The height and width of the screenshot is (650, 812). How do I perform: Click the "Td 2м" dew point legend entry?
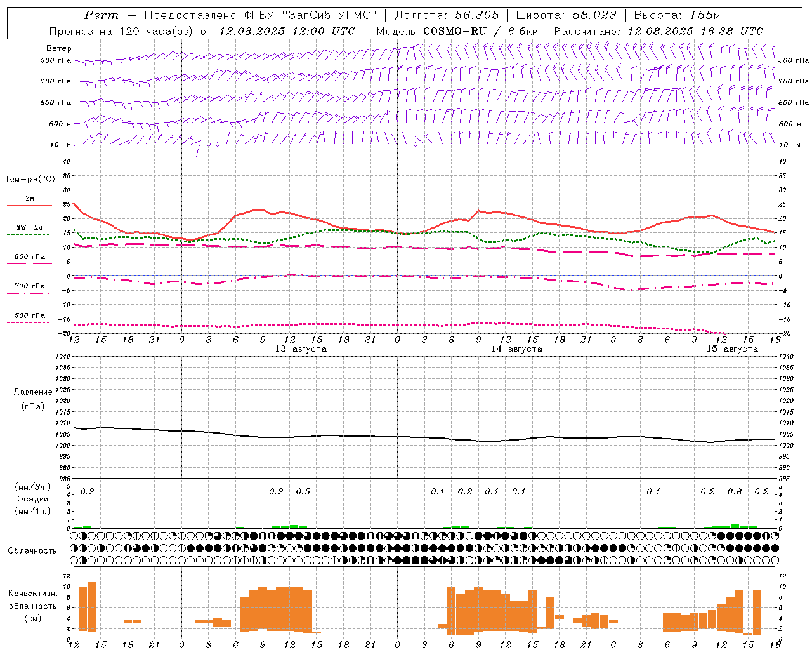click(29, 227)
